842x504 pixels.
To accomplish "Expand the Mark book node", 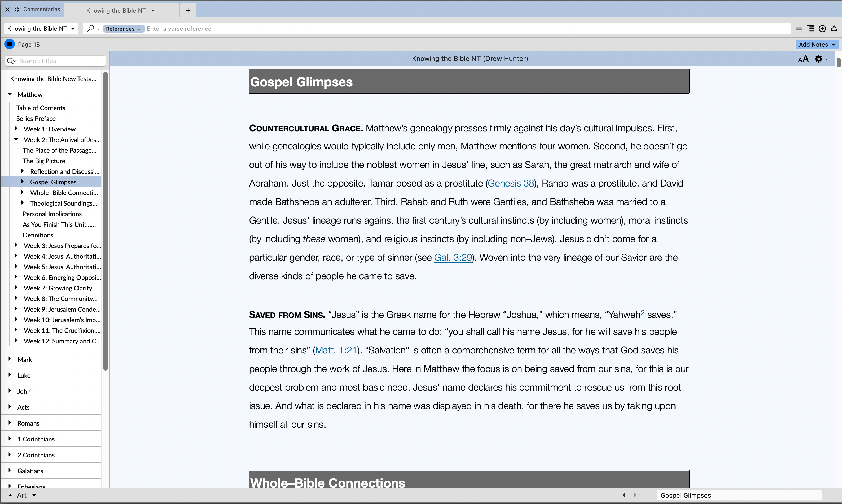I will (10, 359).
